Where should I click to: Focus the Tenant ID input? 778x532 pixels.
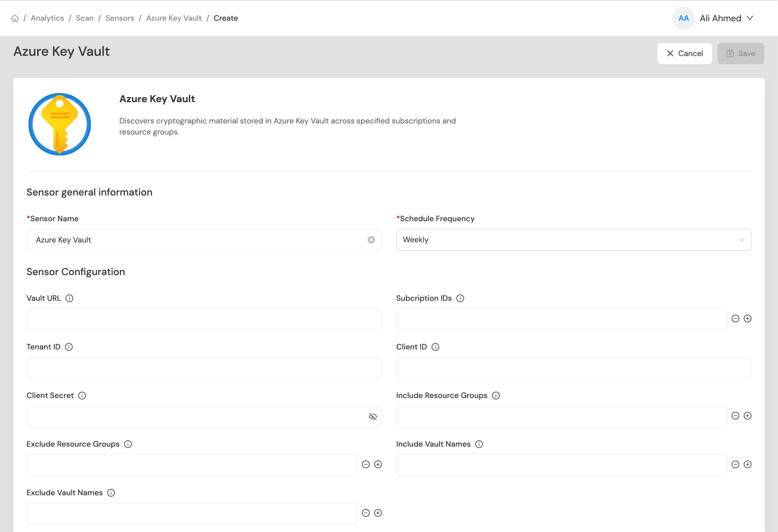point(204,368)
